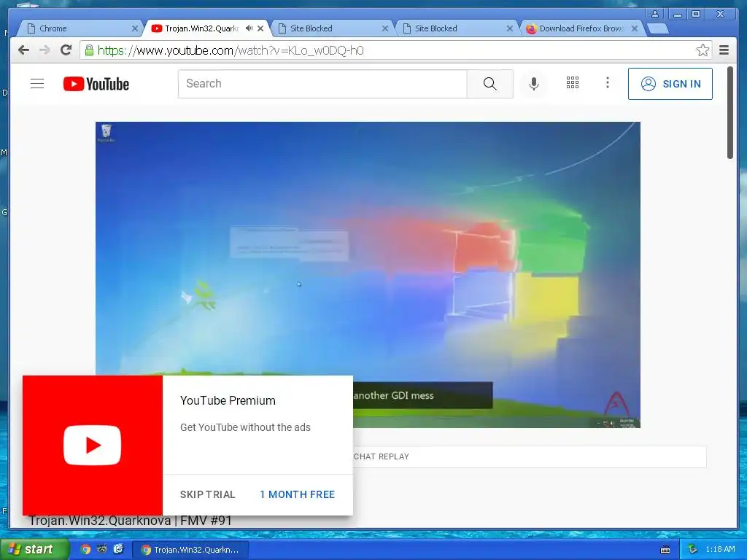Click the video player area
The image size is (747, 560).
tap(368, 274)
